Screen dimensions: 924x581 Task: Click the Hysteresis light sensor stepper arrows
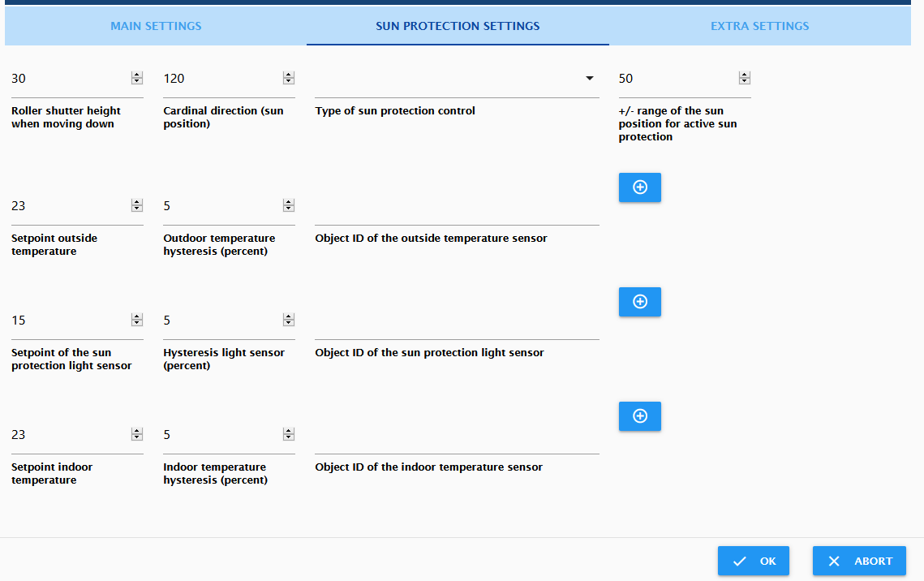288,320
